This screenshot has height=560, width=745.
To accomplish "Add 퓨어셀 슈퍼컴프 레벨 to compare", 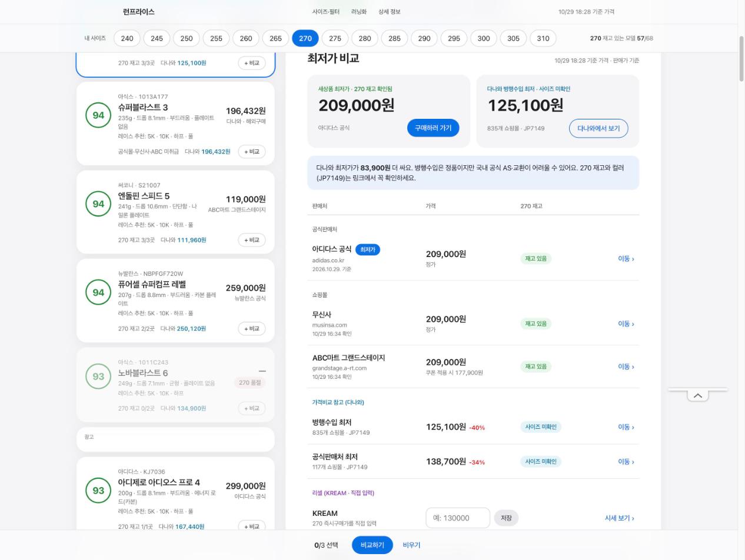I will pyautogui.click(x=252, y=329).
